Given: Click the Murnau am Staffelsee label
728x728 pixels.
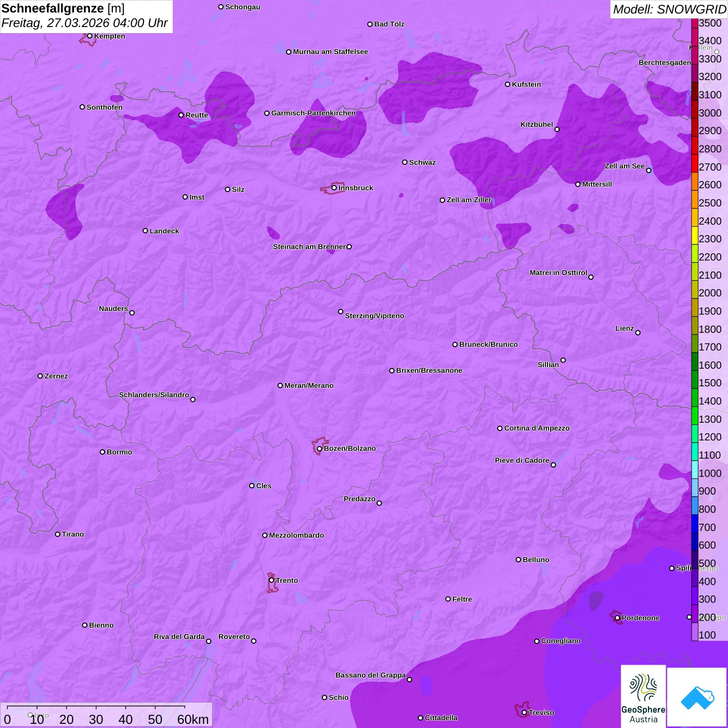Looking at the screenshot, I should pos(330,51).
